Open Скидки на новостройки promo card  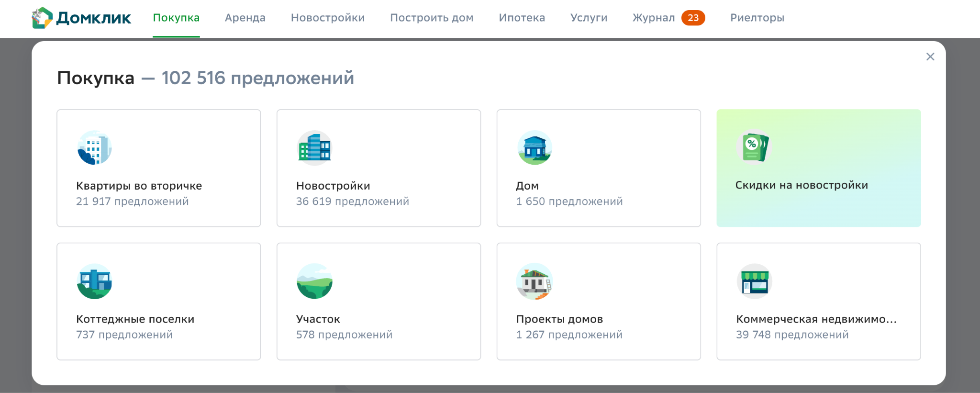click(818, 168)
